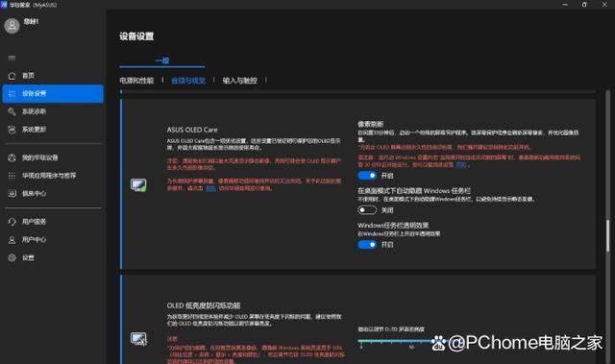The image size is (615, 364).
Task: Disable Windows任务栏透明效果 toggle
Action: pos(367,245)
